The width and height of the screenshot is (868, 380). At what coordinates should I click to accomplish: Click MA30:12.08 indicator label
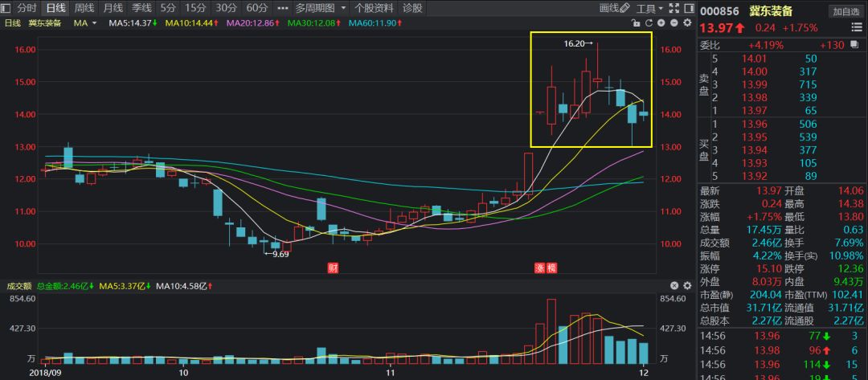(x=314, y=22)
